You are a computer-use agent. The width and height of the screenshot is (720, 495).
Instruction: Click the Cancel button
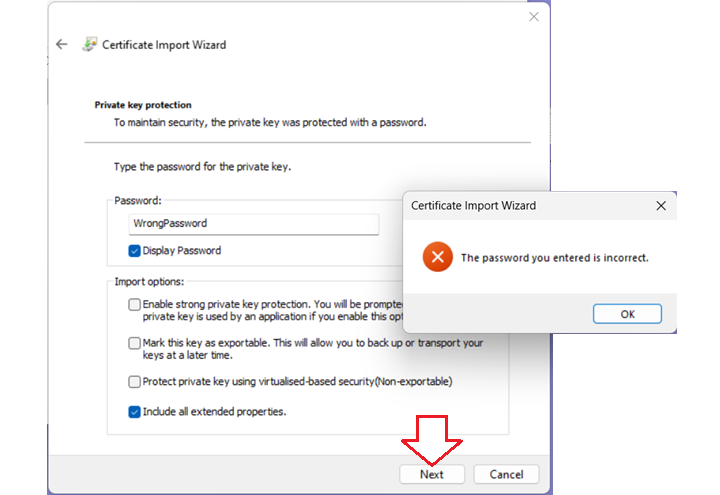tap(506, 474)
